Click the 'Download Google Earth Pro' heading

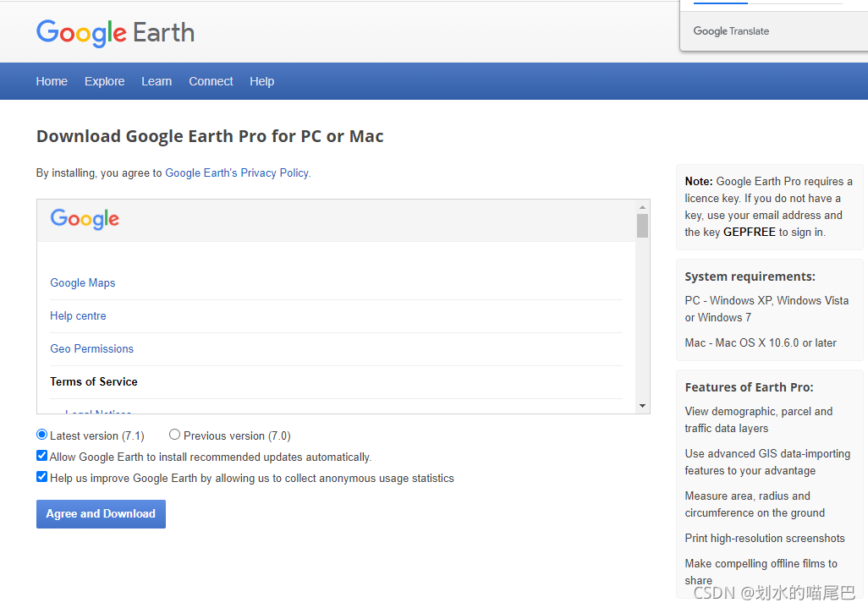click(x=210, y=136)
